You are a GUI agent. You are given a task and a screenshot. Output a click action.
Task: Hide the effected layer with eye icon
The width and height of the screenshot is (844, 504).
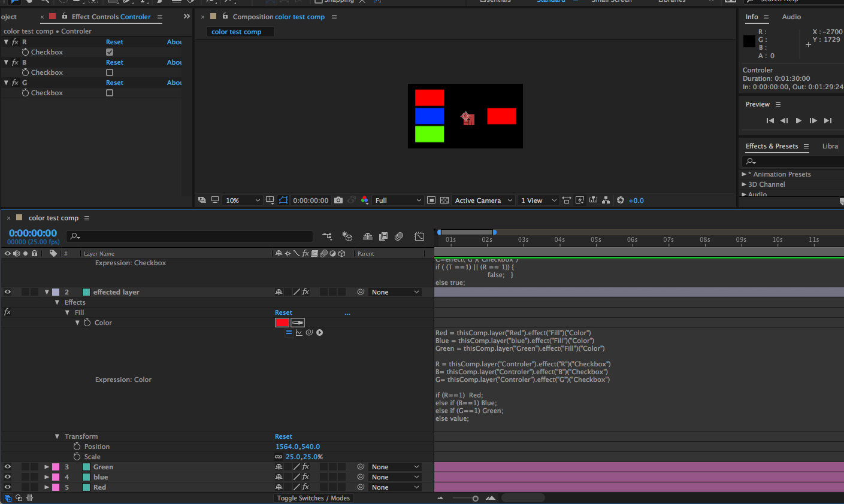(8, 292)
